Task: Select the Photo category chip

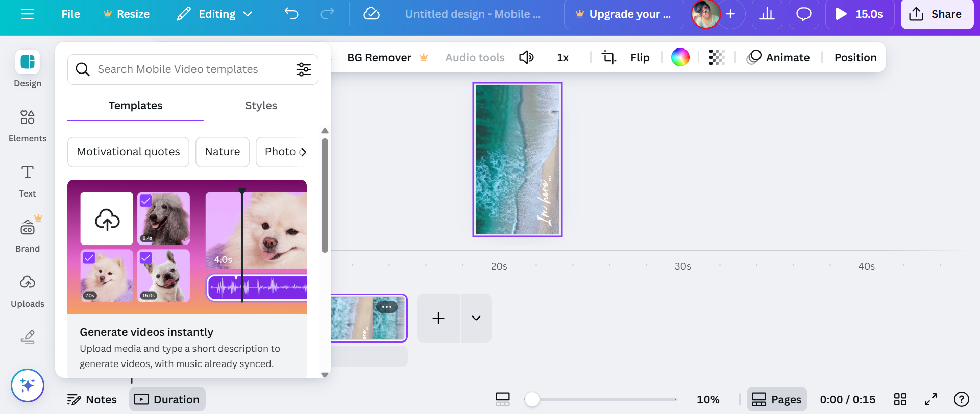Action: coord(280,152)
